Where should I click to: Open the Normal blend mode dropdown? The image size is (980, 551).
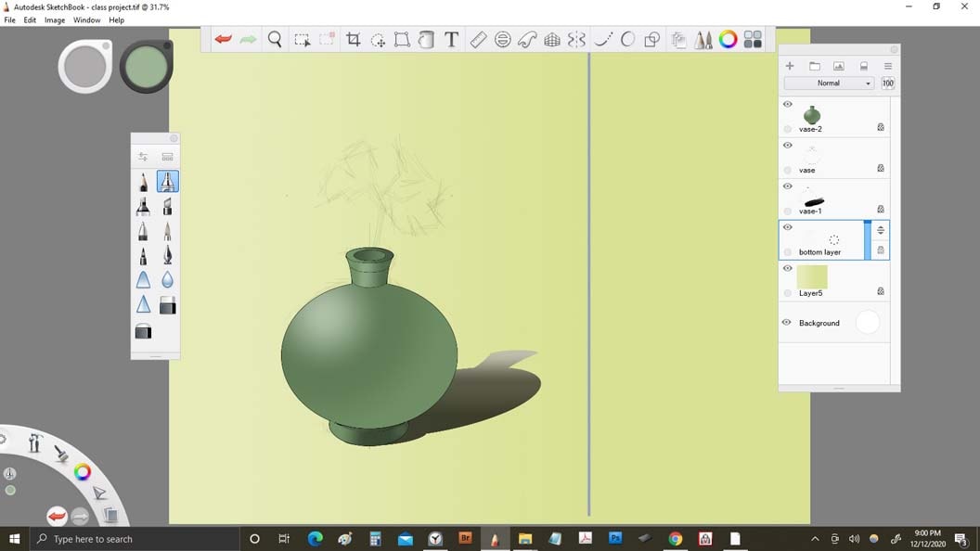(830, 83)
